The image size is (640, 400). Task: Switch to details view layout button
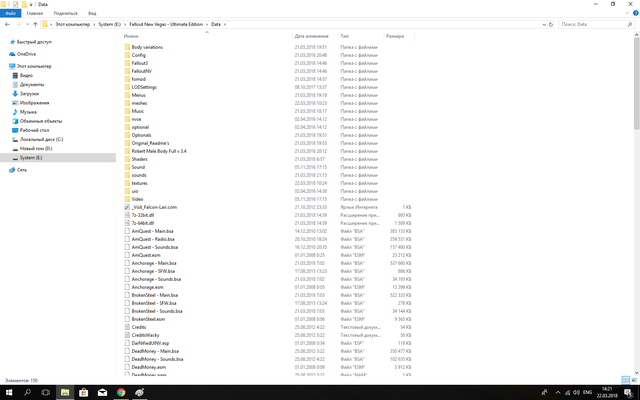[x=625, y=380]
